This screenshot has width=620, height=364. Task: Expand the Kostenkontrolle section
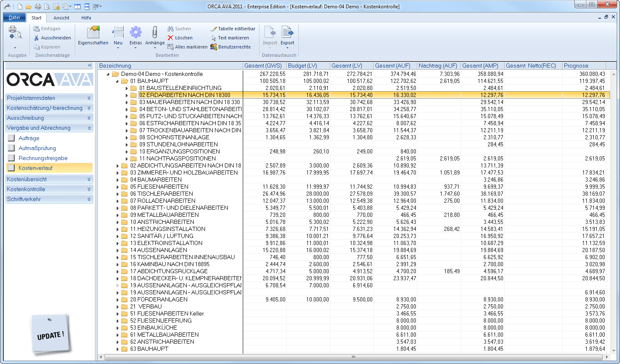coord(49,189)
